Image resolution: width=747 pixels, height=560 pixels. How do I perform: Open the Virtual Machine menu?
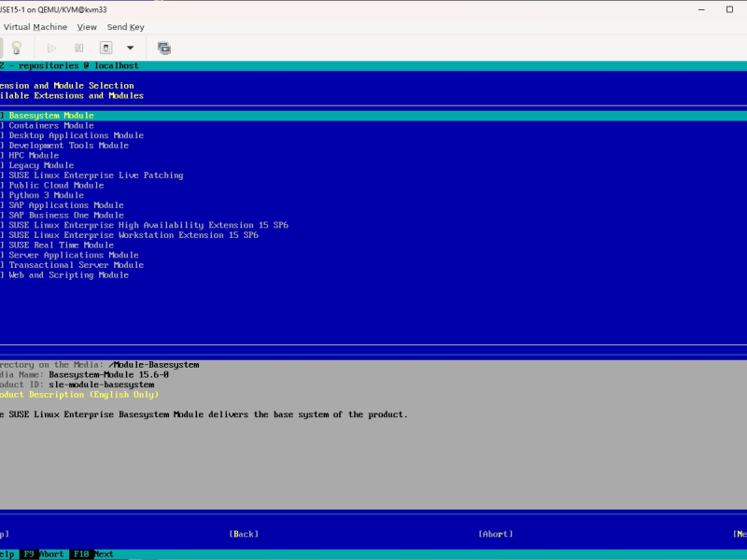tap(35, 27)
